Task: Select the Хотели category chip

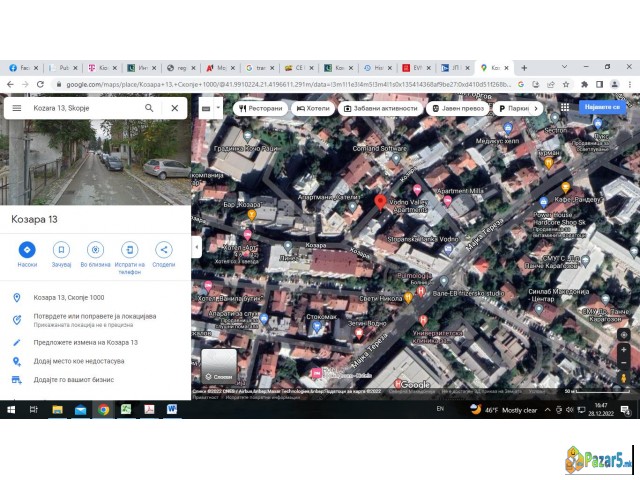Action: click(x=312, y=108)
